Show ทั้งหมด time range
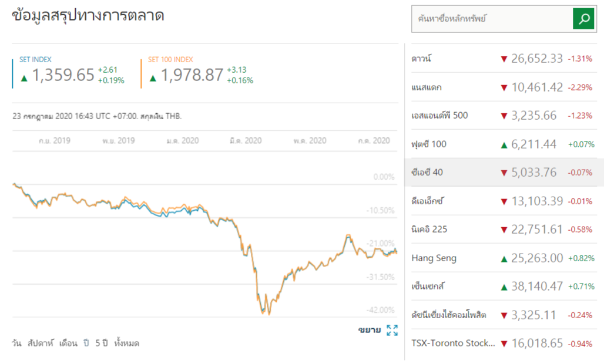This screenshot has width=604, height=364. (127, 343)
